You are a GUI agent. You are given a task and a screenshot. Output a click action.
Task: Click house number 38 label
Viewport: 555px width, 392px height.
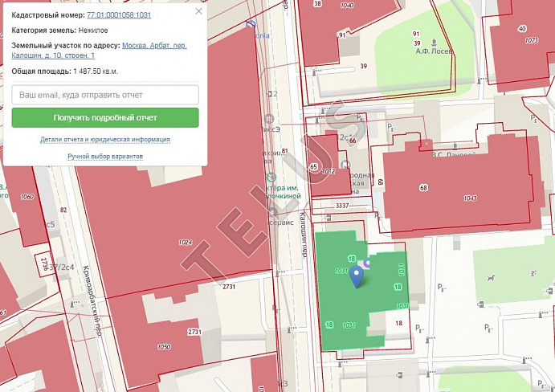317,4
